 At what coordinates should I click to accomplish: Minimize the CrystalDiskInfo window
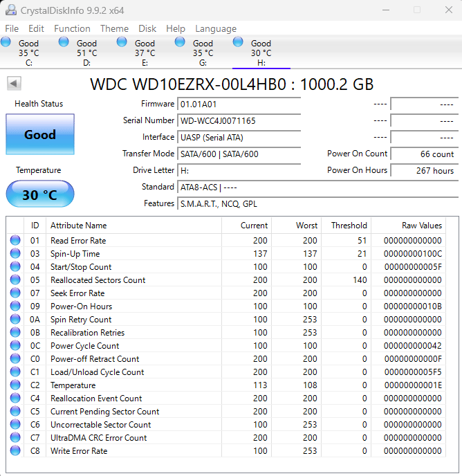click(x=386, y=10)
